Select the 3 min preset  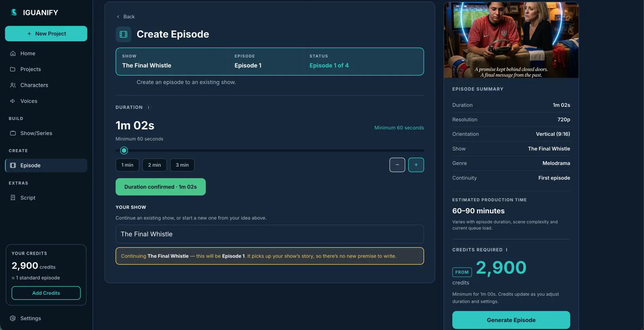coord(182,165)
